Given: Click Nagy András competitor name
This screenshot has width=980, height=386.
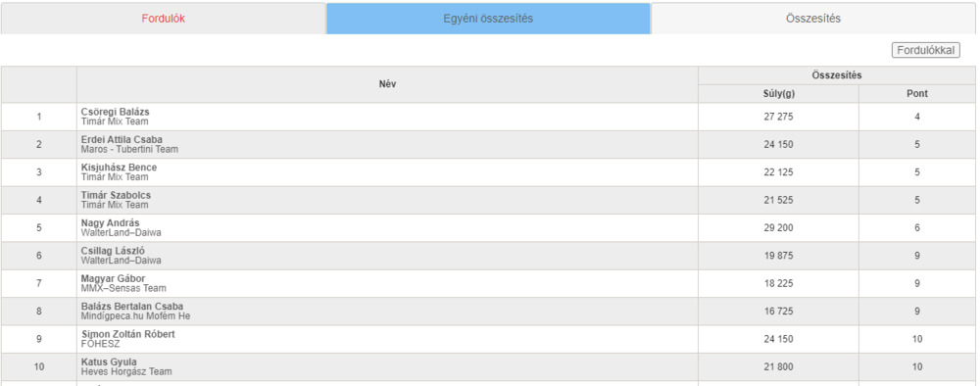Looking at the screenshot, I should pyautogui.click(x=110, y=223).
